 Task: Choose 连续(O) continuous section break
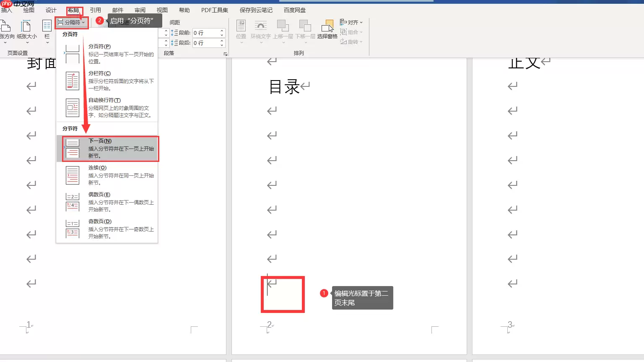coord(107,175)
